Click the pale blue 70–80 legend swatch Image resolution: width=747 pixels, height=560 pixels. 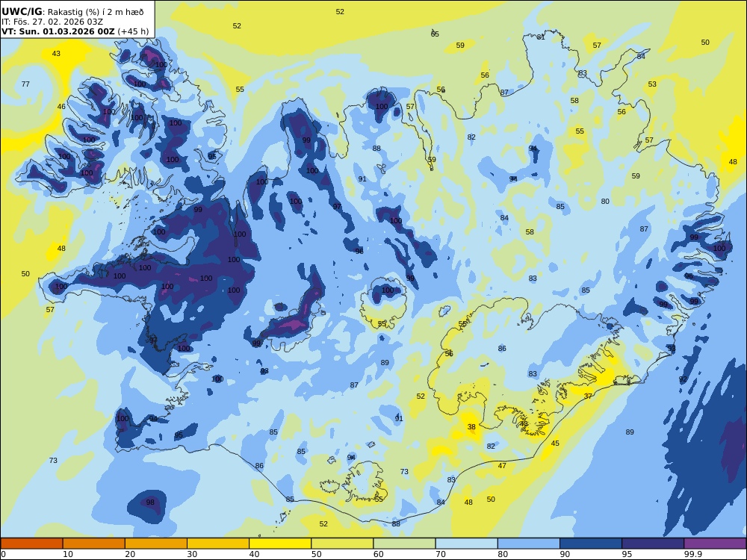click(x=466, y=544)
